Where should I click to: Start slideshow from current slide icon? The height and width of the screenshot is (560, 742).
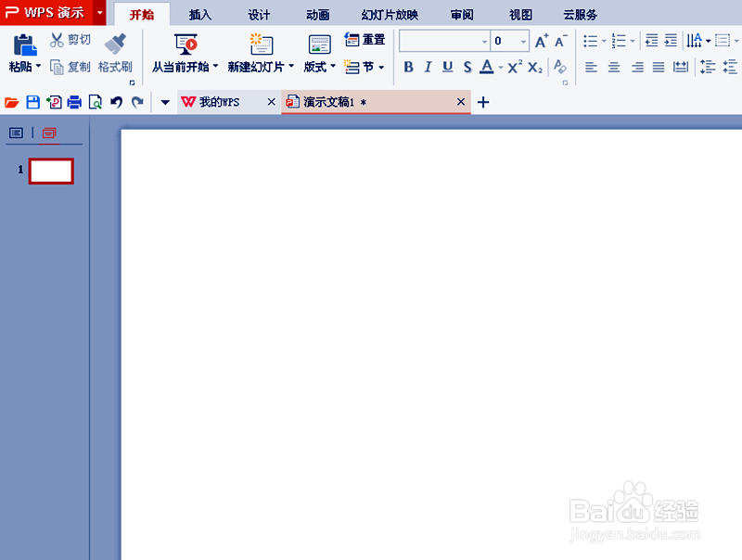point(185,45)
